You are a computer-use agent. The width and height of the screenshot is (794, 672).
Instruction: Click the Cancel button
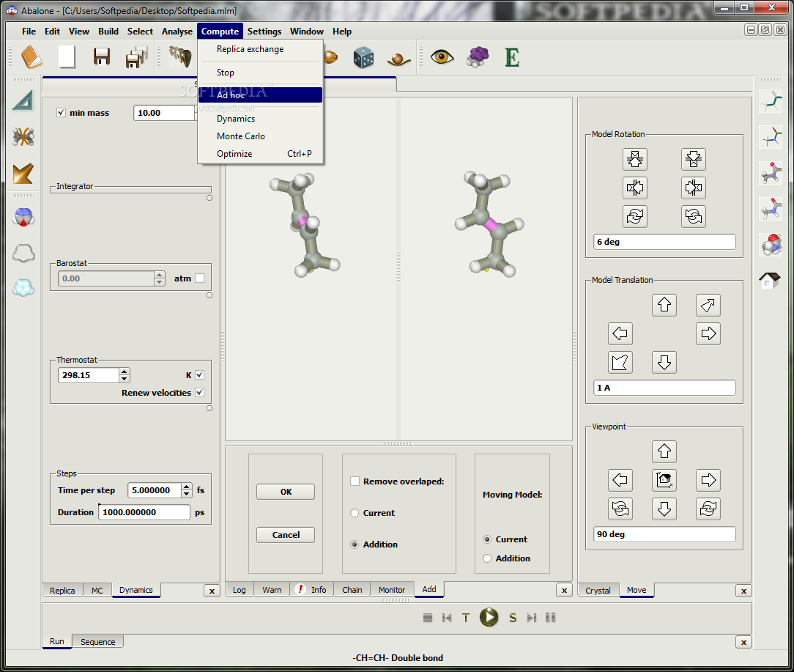point(286,535)
